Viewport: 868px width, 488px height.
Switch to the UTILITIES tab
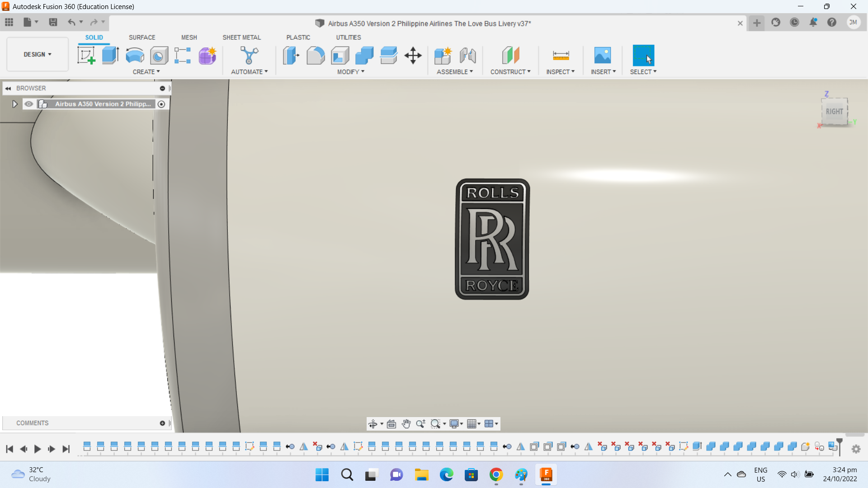click(349, 38)
